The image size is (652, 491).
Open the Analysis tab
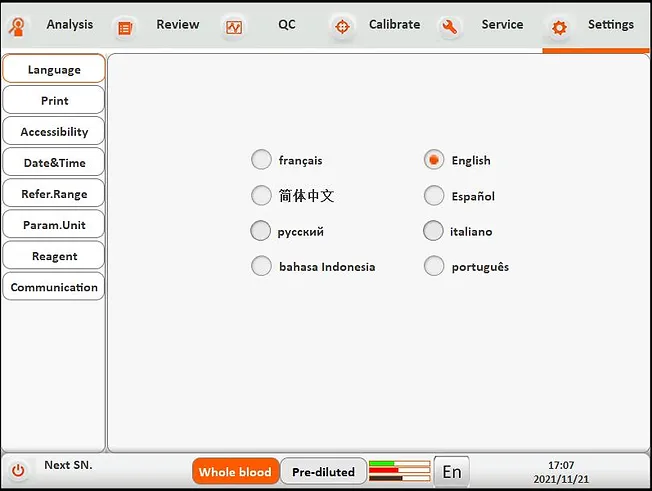pos(70,25)
